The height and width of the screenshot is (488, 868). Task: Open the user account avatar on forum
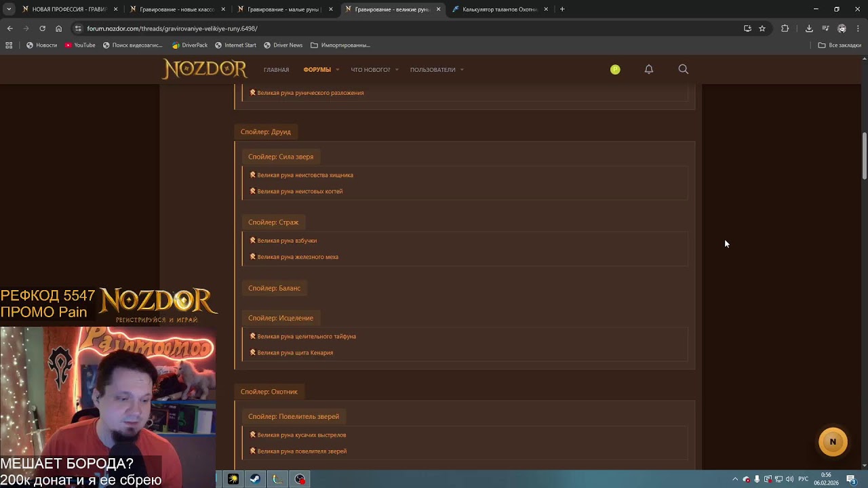(x=615, y=69)
